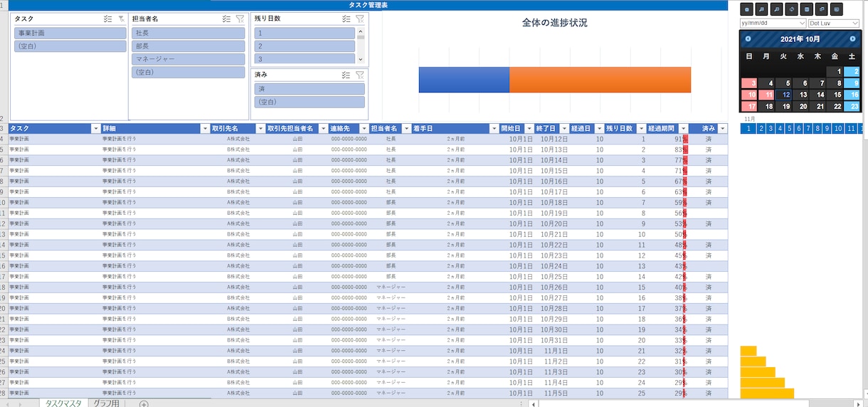Switch to the グラフ用 sheet tab
Viewport: 868px width, 407px height.
pyautogui.click(x=107, y=403)
